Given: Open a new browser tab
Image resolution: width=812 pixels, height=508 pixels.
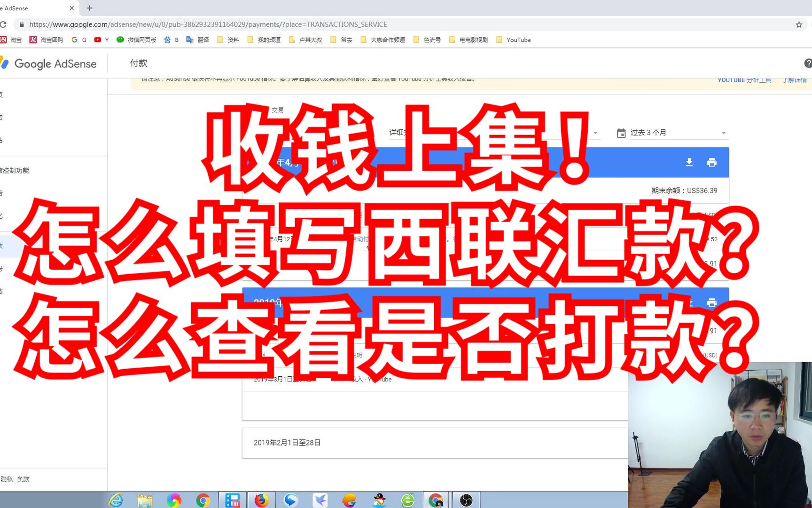Looking at the screenshot, I should click(90, 8).
